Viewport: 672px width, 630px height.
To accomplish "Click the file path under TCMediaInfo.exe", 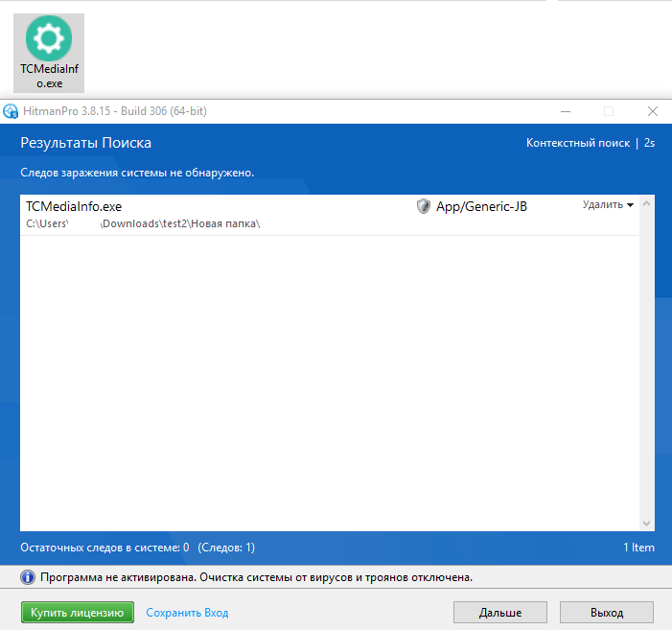I will [143, 223].
